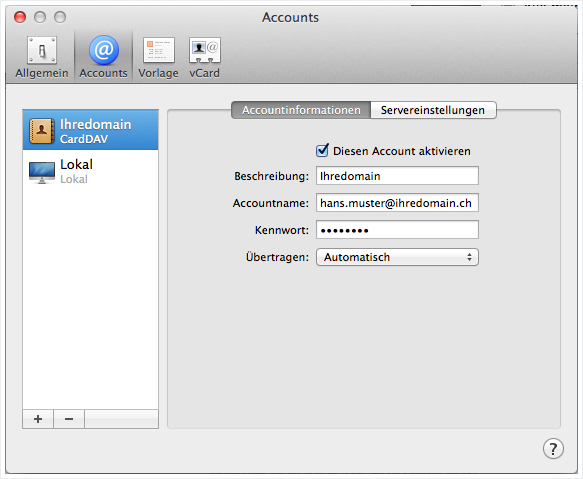583x479 pixels.
Task: Click the Kennwort password field
Action: point(397,230)
